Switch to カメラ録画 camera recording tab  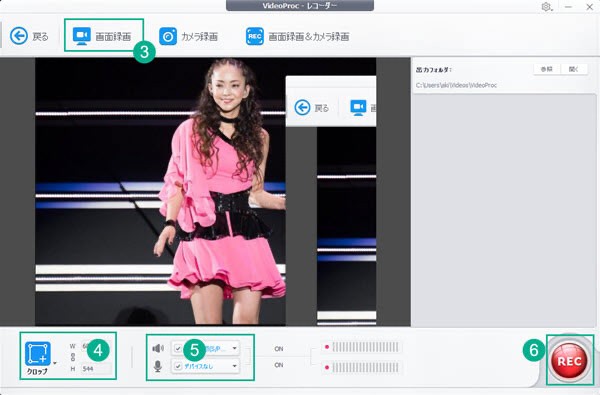pos(188,36)
